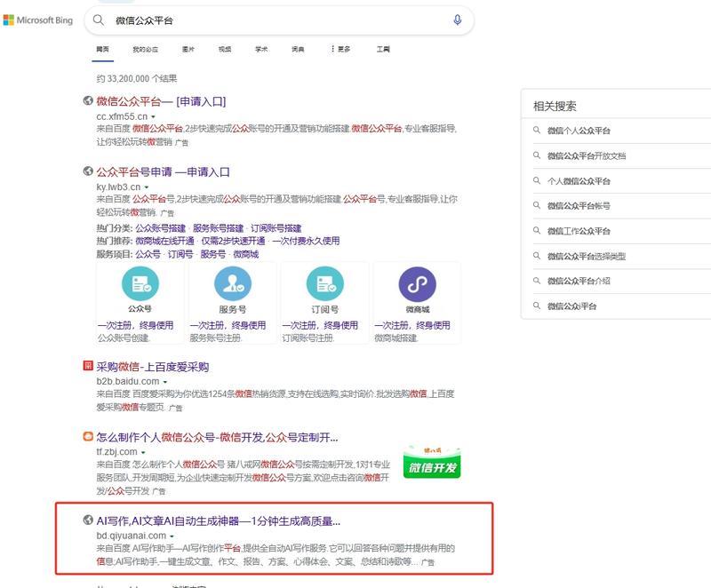Open the 更多 menu in search tabs
The width and height of the screenshot is (711, 588).
tap(340, 49)
